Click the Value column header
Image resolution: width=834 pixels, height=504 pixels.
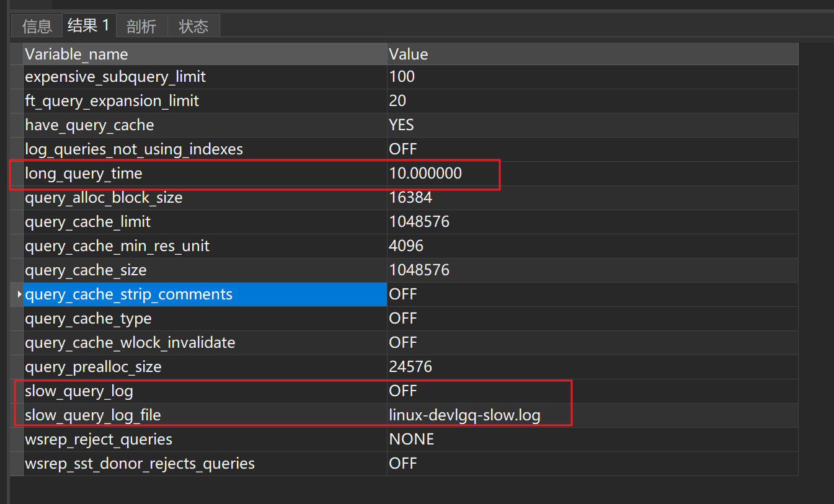593,54
